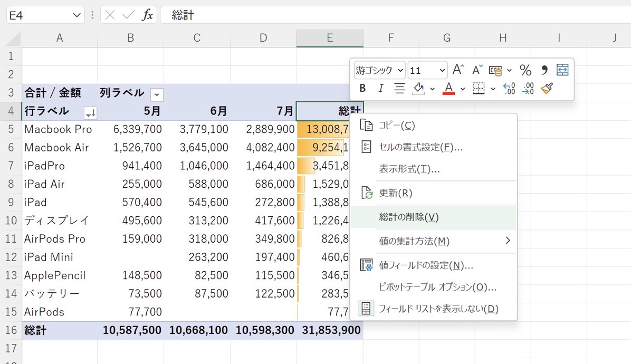Apply the red font color button
The height and width of the screenshot is (364, 631).
tap(448, 88)
